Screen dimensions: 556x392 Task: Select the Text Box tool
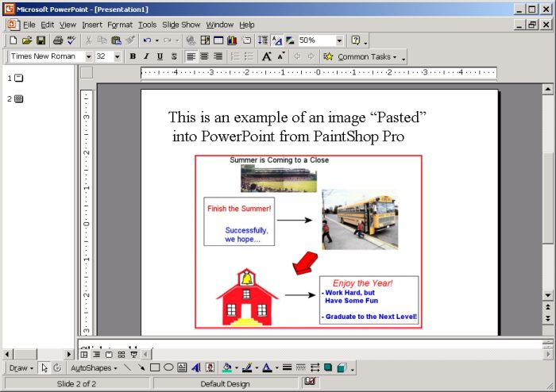click(182, 368)
